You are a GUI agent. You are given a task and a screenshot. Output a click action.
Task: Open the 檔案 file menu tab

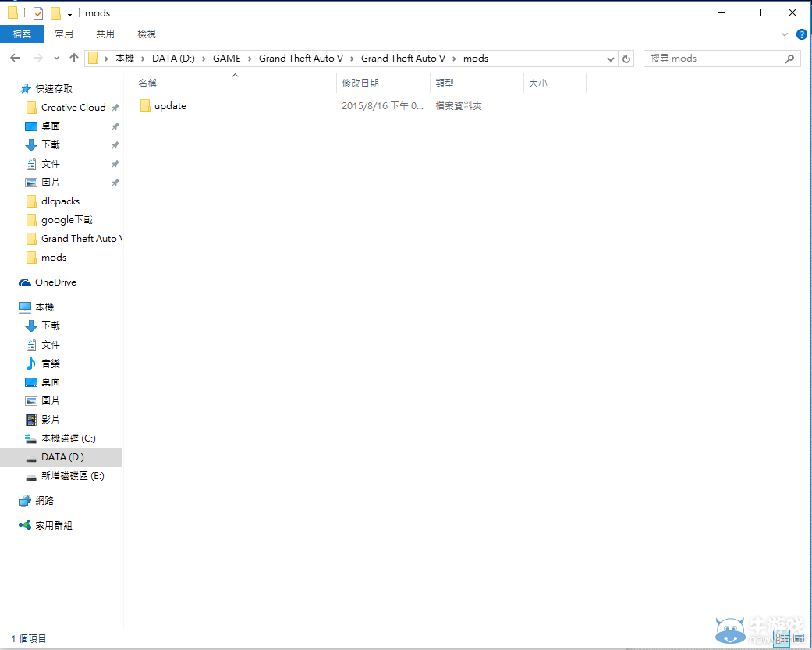22,34
